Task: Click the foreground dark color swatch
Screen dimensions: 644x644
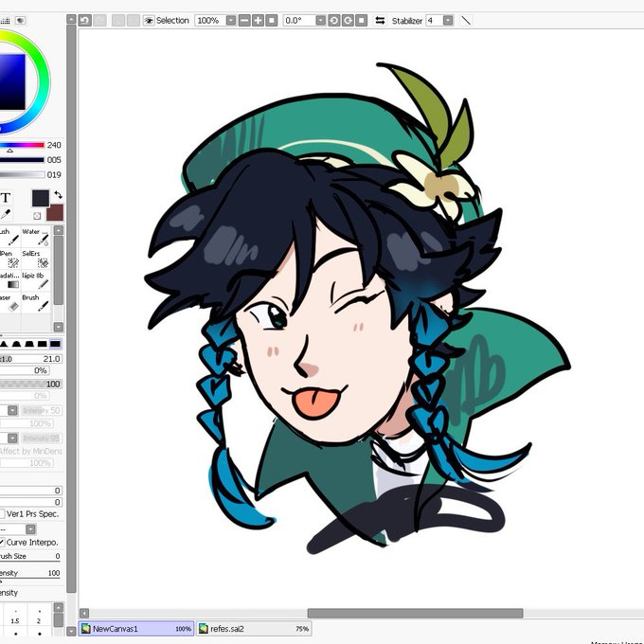Action: [x=41, y=198]
